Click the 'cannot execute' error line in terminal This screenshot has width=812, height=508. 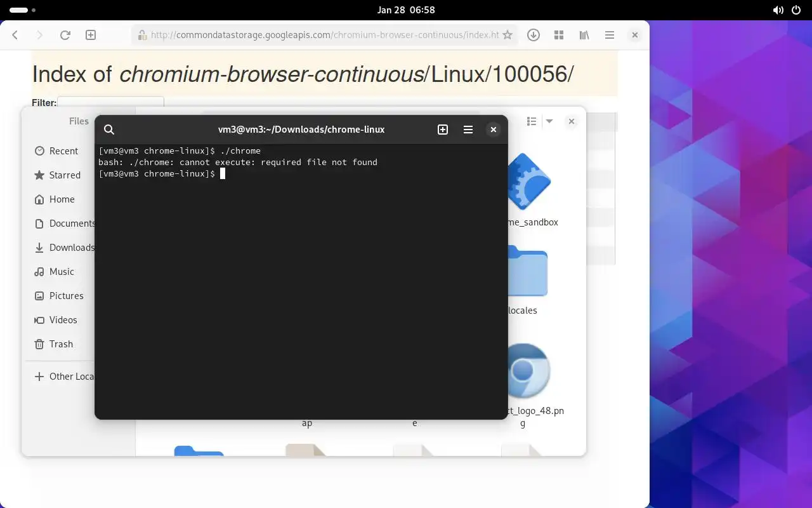238,163
